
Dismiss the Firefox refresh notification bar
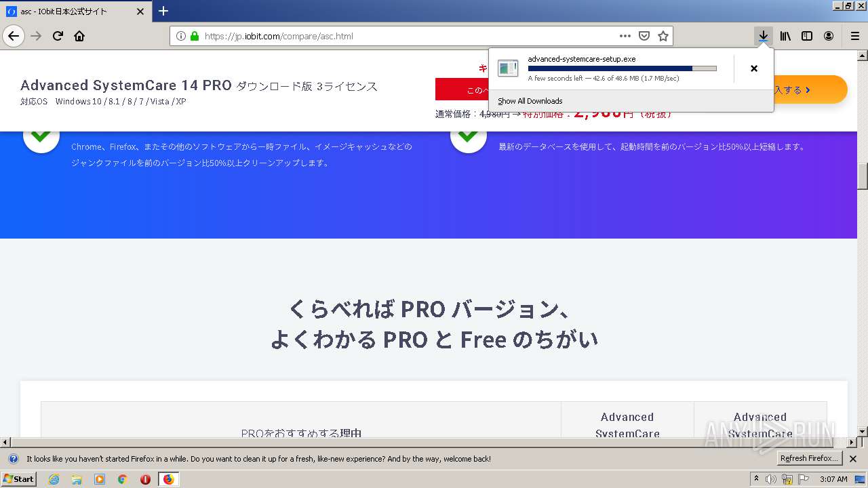point(853,459)
